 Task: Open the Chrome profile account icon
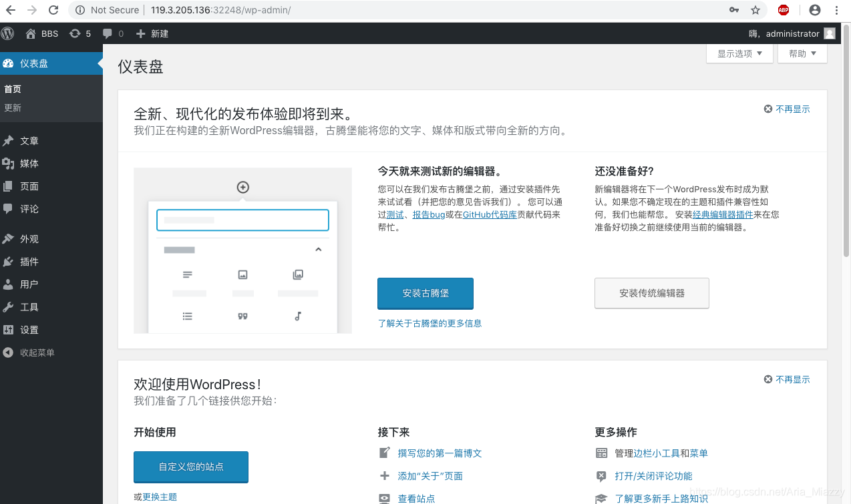tap(814, 10)
